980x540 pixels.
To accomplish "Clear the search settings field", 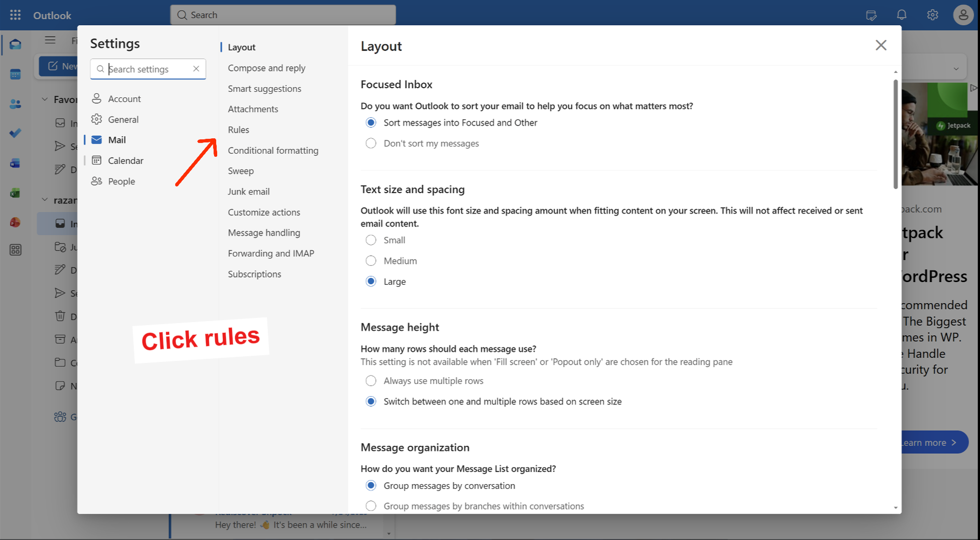I will (x=196, y=69).
